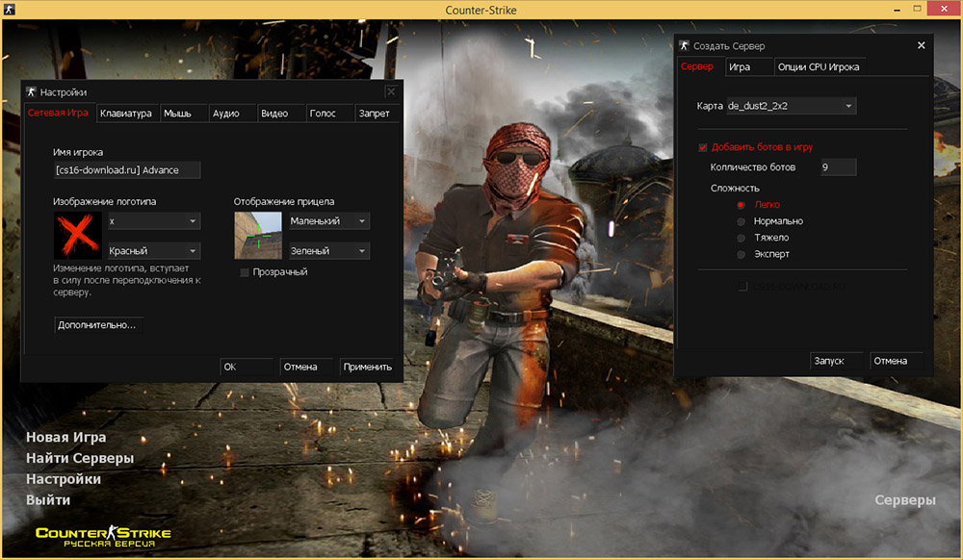Select the Легко difficulty radio button
The height and width of the screenshot is (560, 963).
point(742,205)
